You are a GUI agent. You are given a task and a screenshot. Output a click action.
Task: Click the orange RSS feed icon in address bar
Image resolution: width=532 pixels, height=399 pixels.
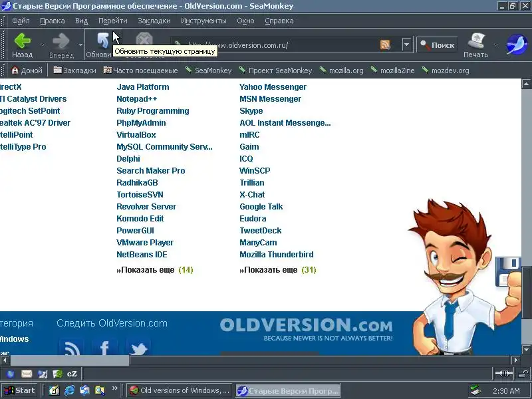point(386,45)
